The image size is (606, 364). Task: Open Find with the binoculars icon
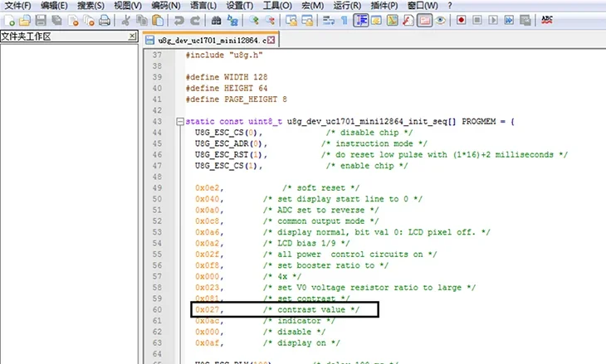[216, 20]
